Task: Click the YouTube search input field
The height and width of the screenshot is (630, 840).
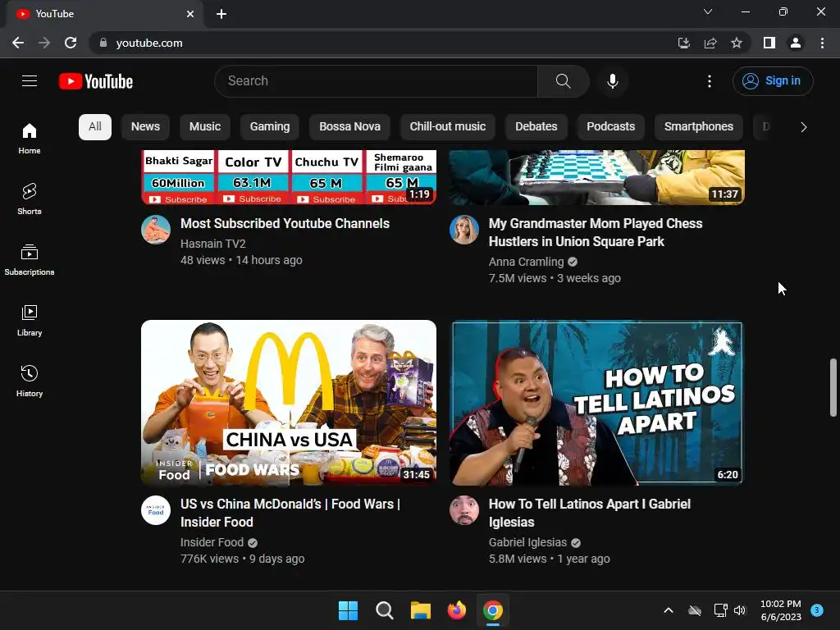Action: coord(376,81)
